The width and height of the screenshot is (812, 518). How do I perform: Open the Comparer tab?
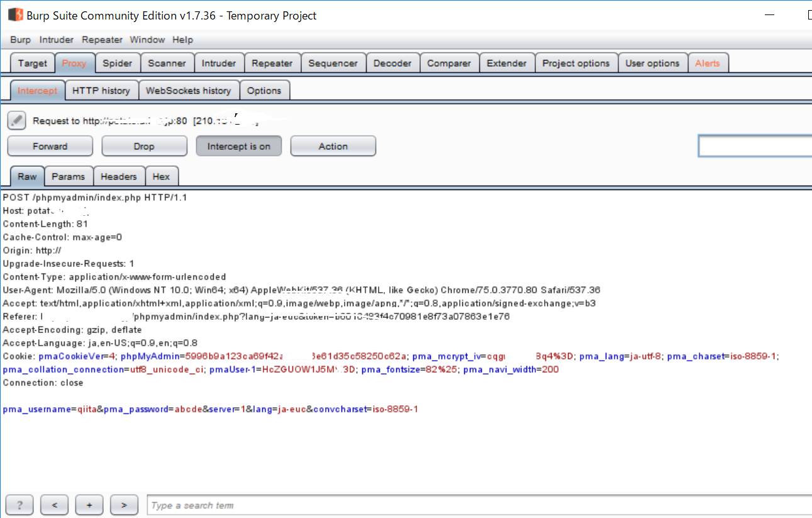pyautogui.click(x=449, y=63)
